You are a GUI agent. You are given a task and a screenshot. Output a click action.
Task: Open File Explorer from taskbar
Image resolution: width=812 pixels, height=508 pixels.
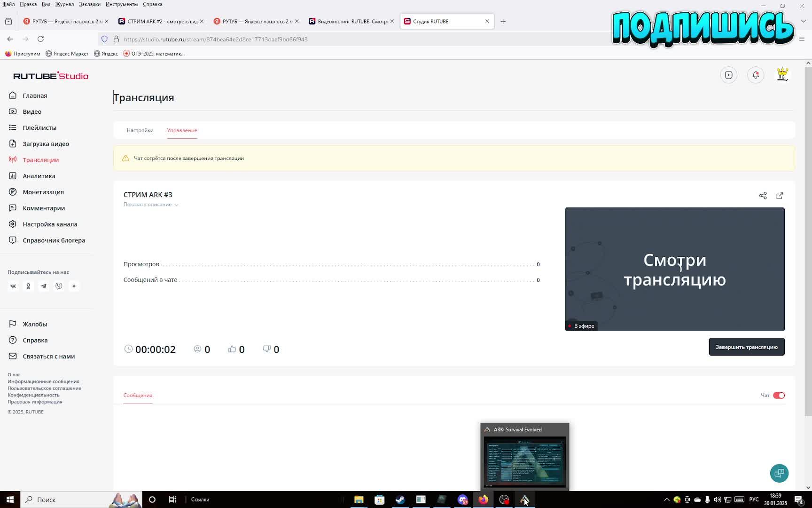(359, 500)
